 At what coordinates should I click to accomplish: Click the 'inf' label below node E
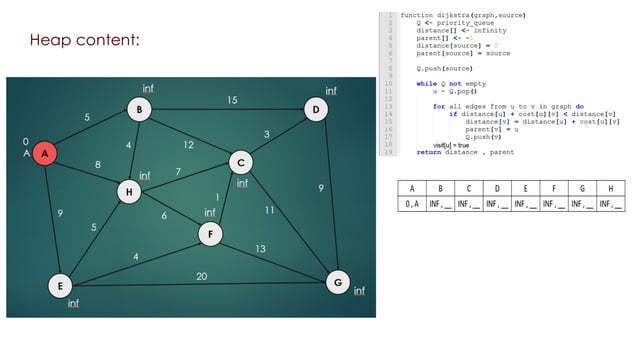point(73,303)
